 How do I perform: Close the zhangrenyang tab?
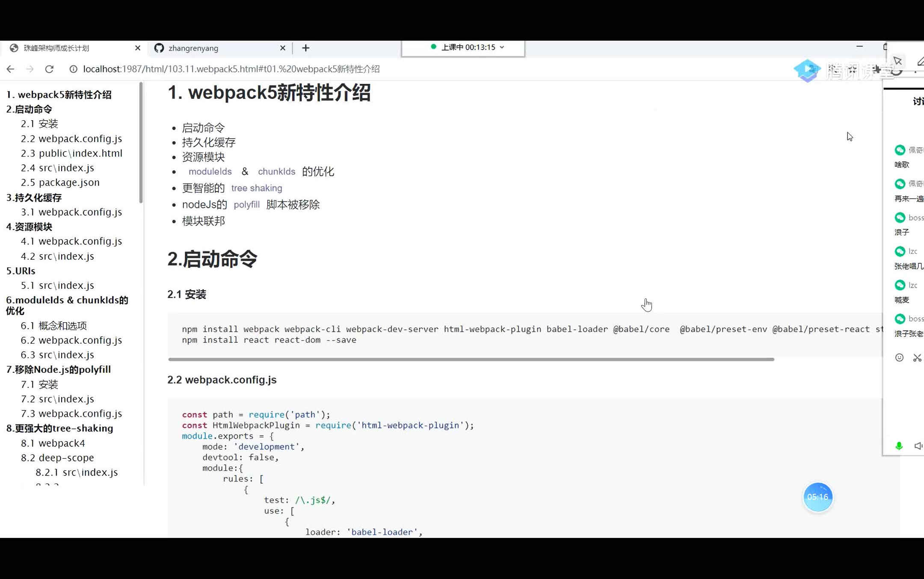(x=283, y=48)
